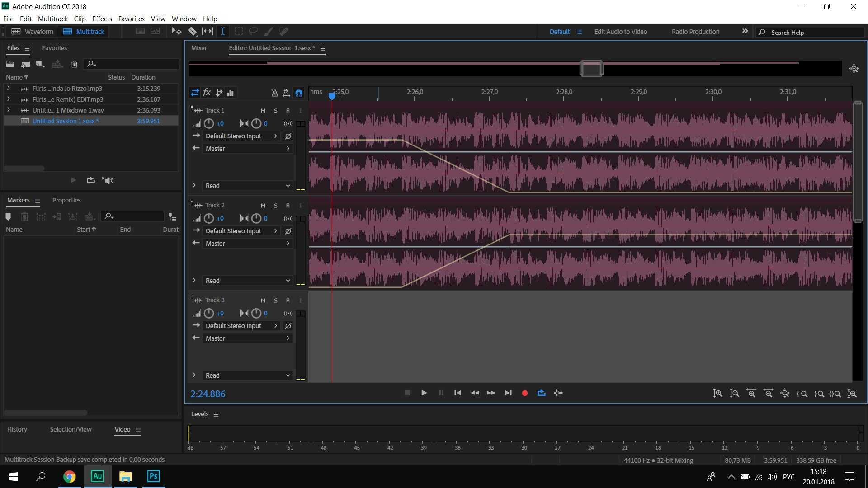Expand Flirts ..inda Jo Rizzo].mp3 file entry

(9, 88)
